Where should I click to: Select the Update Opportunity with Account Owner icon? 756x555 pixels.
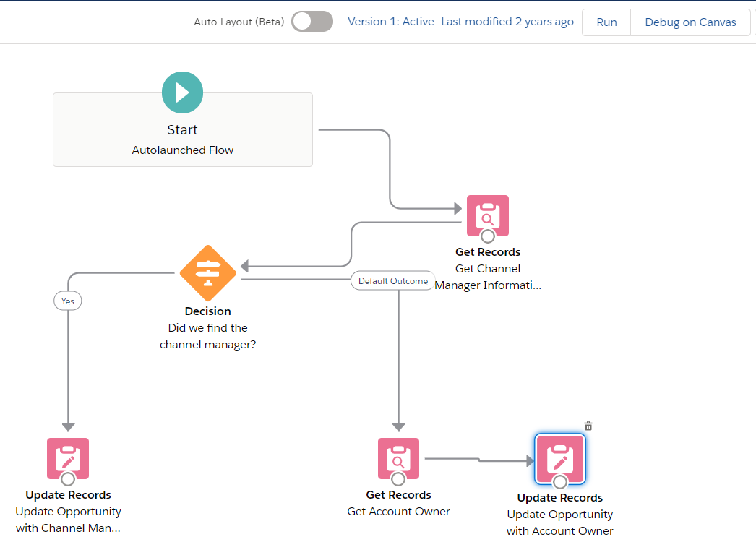click(x=559, y=459)
